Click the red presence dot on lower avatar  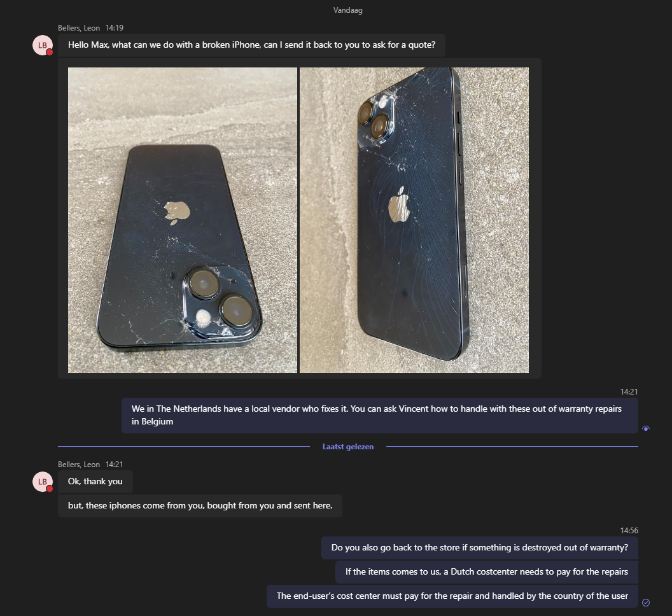[x=50, y=489]
